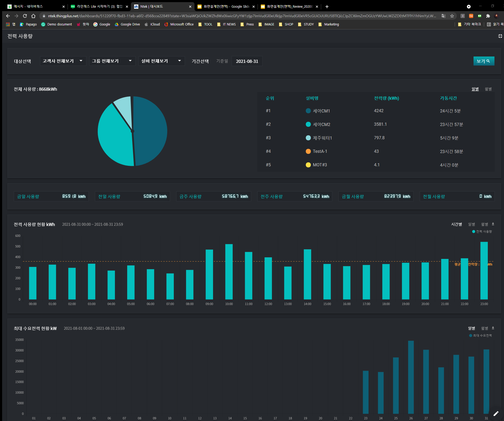Switch to 화면설계안(엔텍) Google Slides tab
504x421 pixels.
click(x=227, y=7)
